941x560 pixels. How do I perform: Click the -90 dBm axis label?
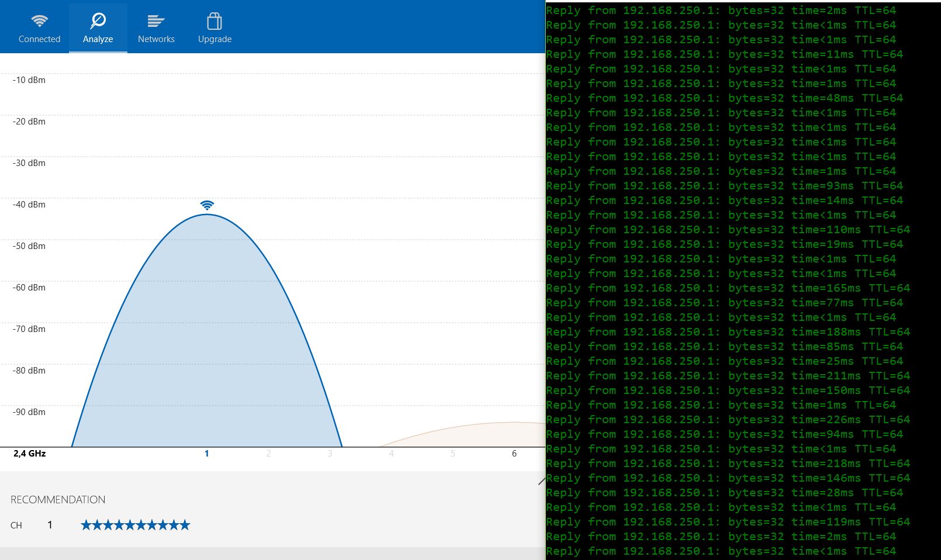pos(29,412)
